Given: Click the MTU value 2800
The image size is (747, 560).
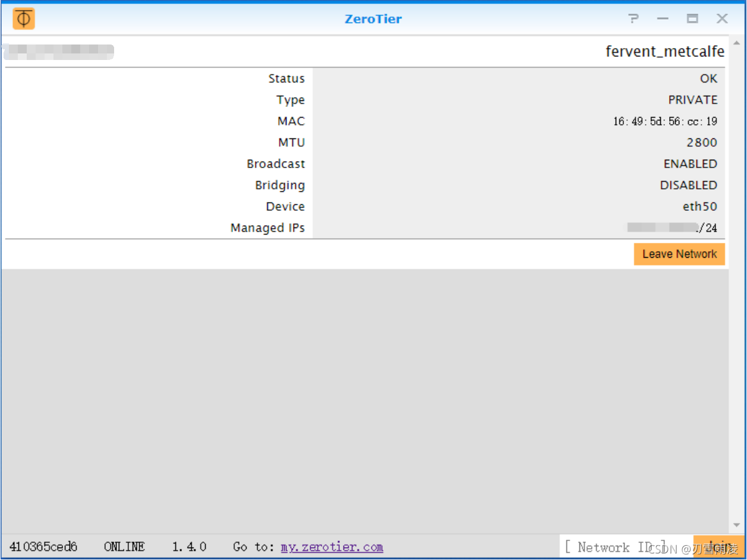Looking at the screenshot, I should (x=702, y=143).
